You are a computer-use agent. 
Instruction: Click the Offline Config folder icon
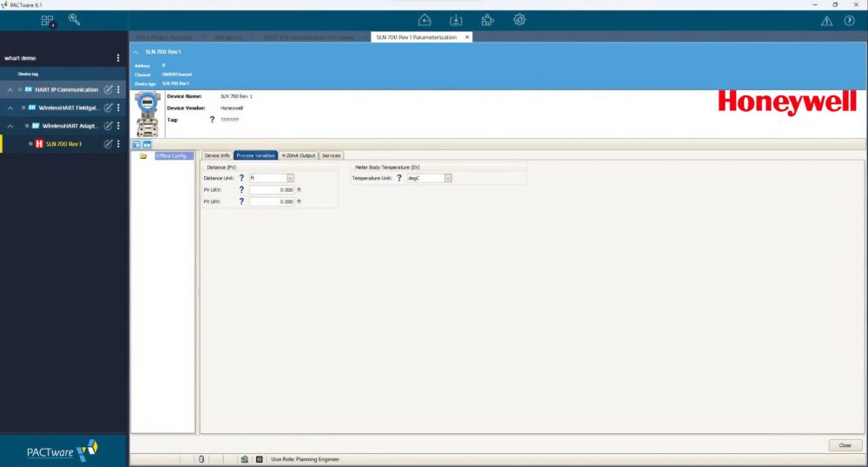coord(143,156)
